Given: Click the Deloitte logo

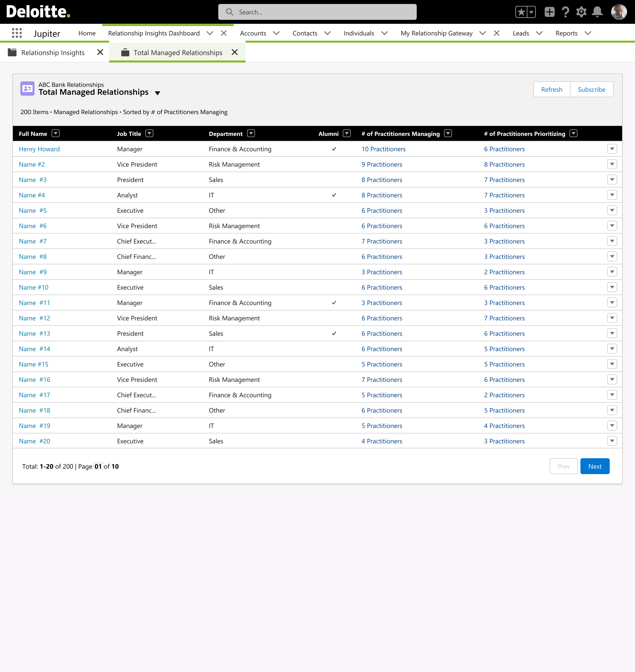Looking at the screenshot, I should pos(38,12).
